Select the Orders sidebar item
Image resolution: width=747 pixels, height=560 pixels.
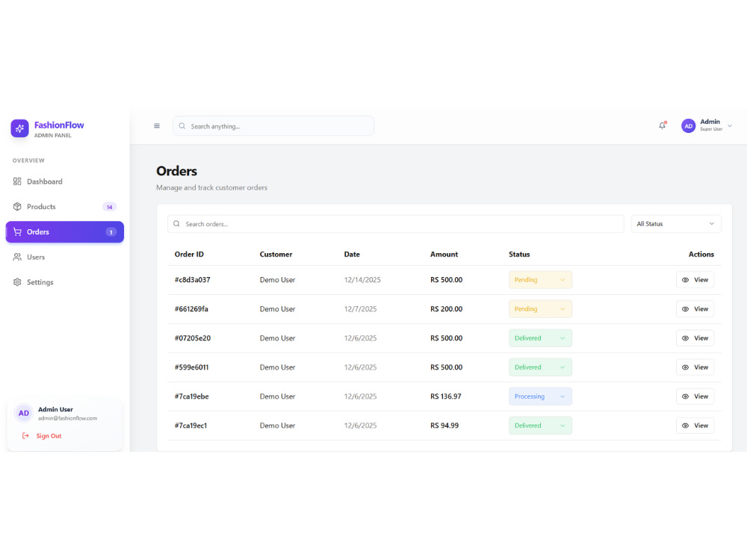64,232
